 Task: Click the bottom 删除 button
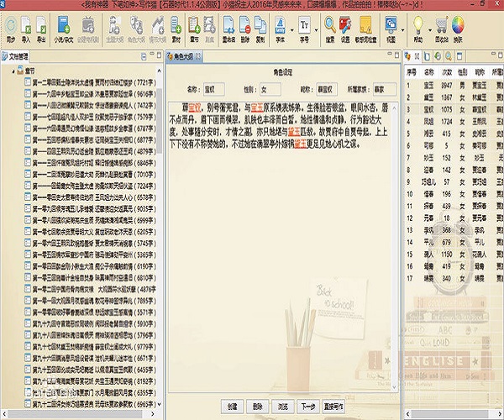pos(258,407)
